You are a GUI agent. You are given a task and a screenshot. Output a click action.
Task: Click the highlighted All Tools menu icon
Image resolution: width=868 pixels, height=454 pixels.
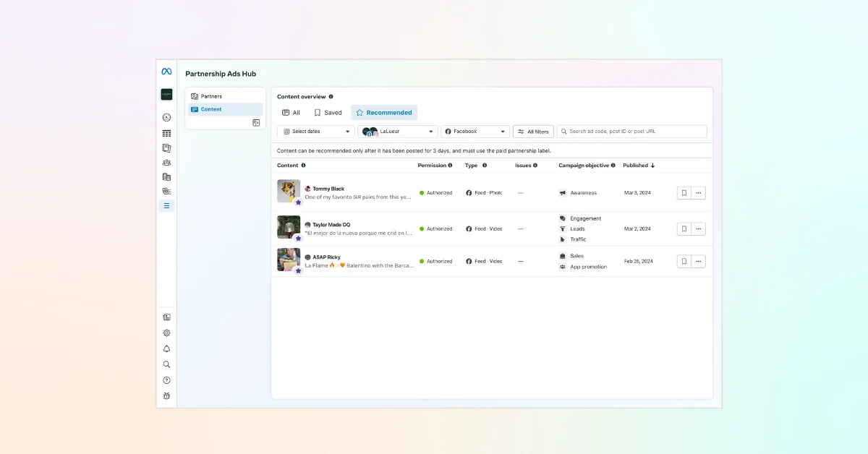point(166,206)
